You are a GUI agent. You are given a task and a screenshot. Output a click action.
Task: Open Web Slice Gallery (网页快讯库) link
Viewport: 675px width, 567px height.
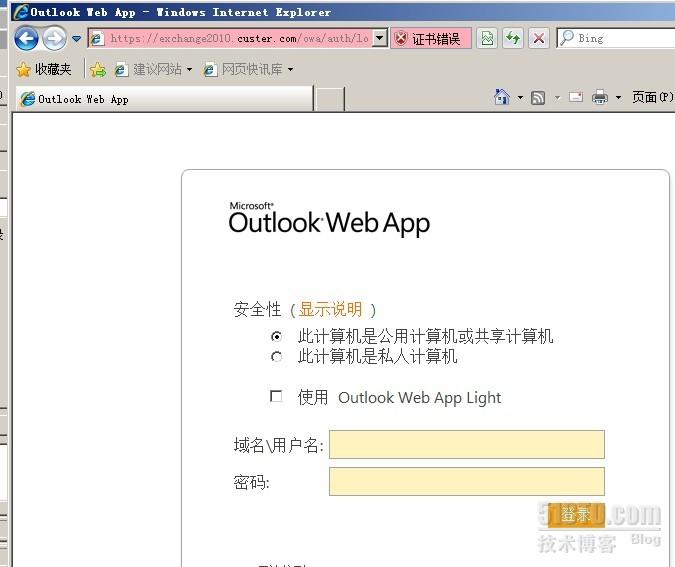click(x=244, y=69)
